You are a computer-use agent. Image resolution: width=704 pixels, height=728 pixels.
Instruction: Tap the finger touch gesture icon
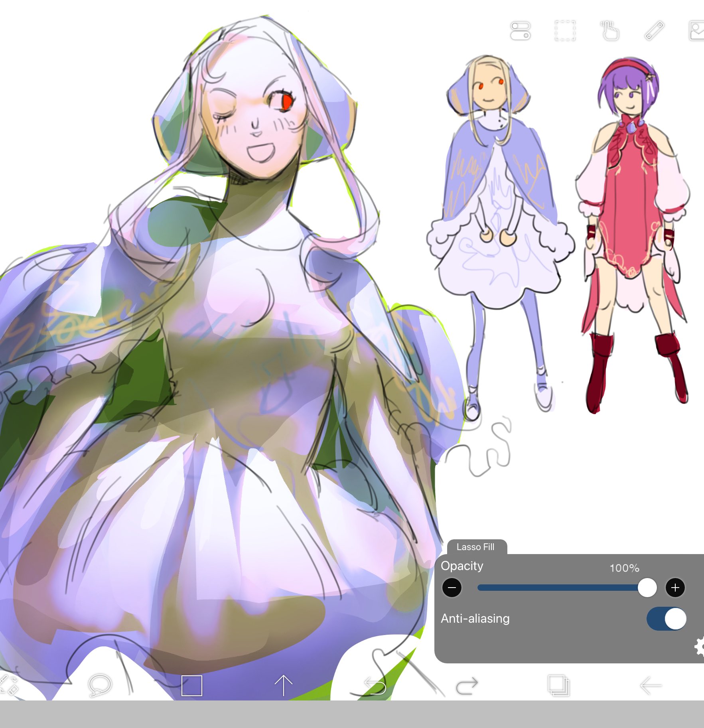click(610, 31)
